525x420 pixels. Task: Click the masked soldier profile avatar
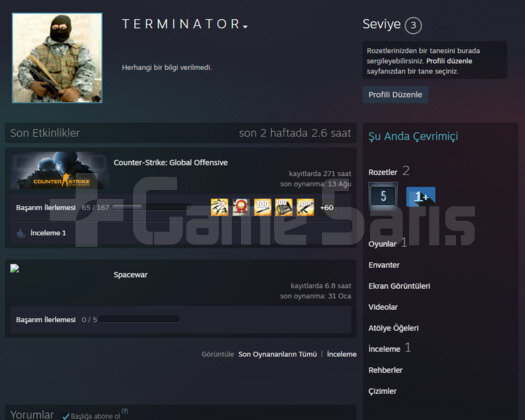(x=57, y=58)
